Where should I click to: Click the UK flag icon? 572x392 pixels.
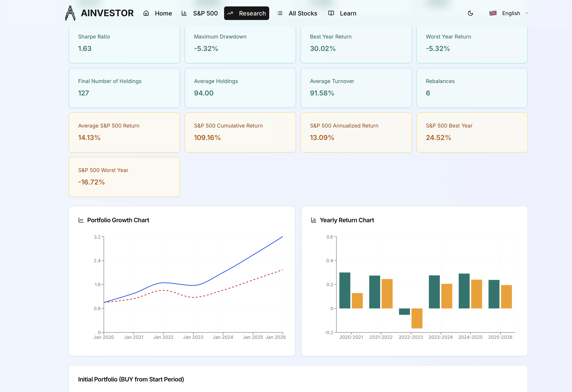pyautogui.click(x=493, y=13)
